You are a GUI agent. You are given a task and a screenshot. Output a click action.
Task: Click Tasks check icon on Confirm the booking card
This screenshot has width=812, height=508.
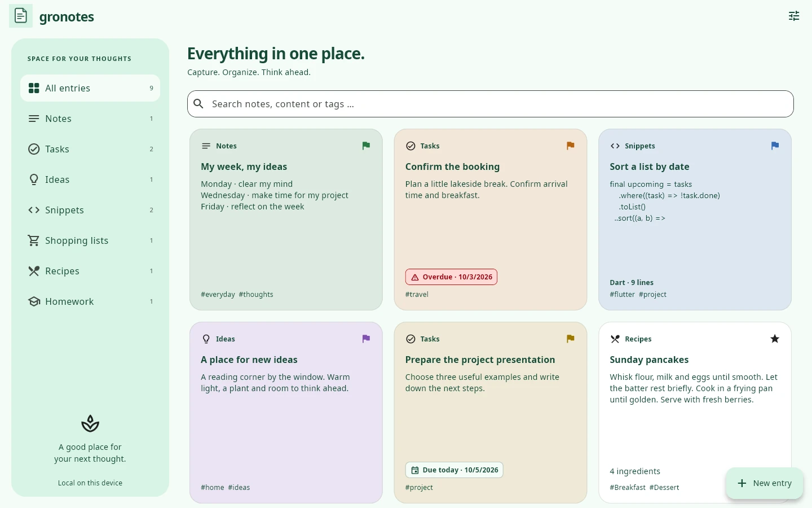411,146
